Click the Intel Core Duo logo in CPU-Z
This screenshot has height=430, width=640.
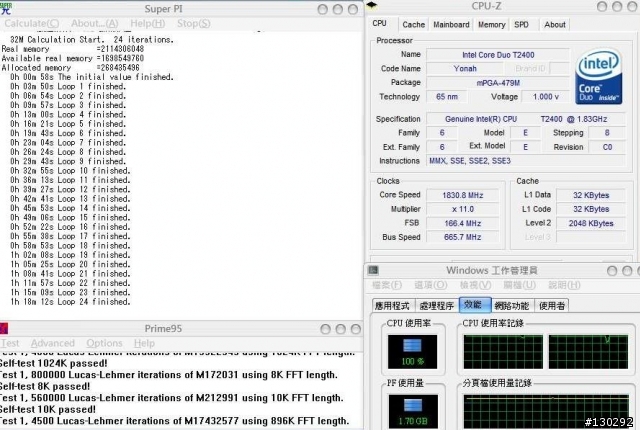[x=598, y=77]
